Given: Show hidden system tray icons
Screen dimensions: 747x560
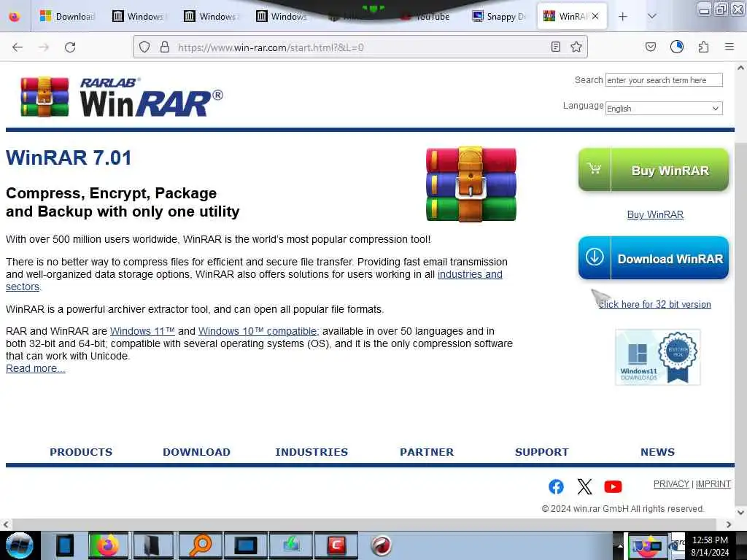Looking at the screenshot, I should [x=620, y=545].
